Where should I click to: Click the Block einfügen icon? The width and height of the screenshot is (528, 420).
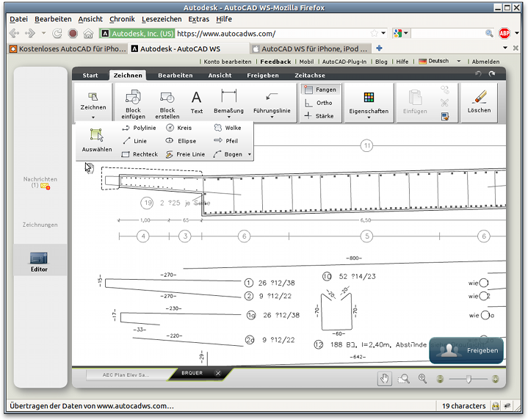(x=133, y=97)
